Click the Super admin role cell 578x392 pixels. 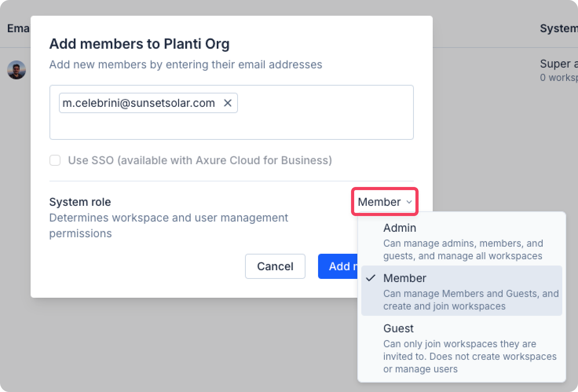point(558,64)
